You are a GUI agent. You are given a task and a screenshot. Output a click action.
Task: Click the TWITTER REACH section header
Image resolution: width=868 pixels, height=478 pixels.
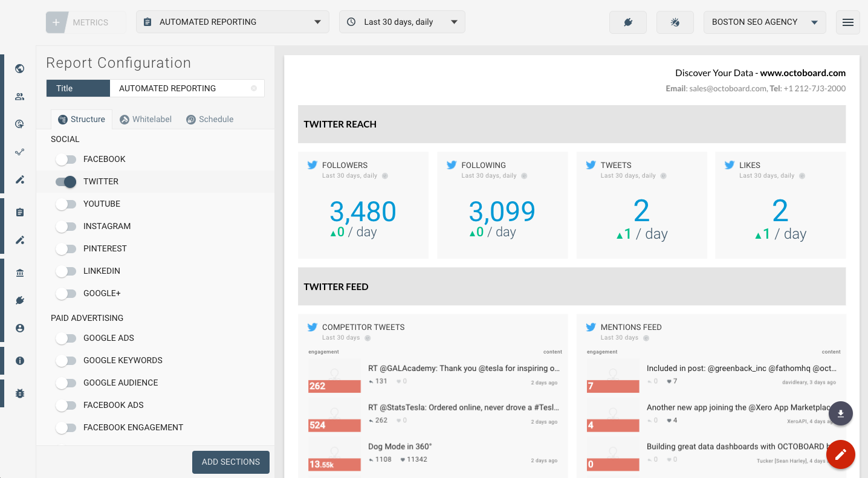pyautogui.click(x=572, y=124)
